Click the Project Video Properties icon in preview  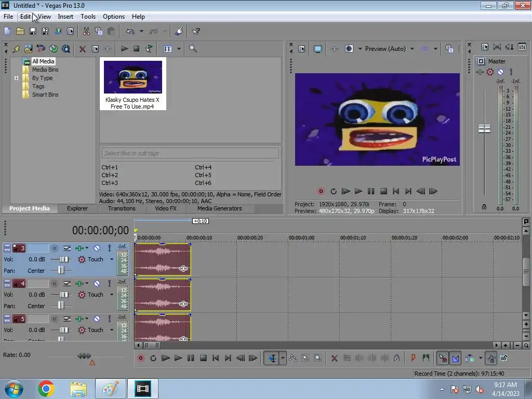[302, 49]
